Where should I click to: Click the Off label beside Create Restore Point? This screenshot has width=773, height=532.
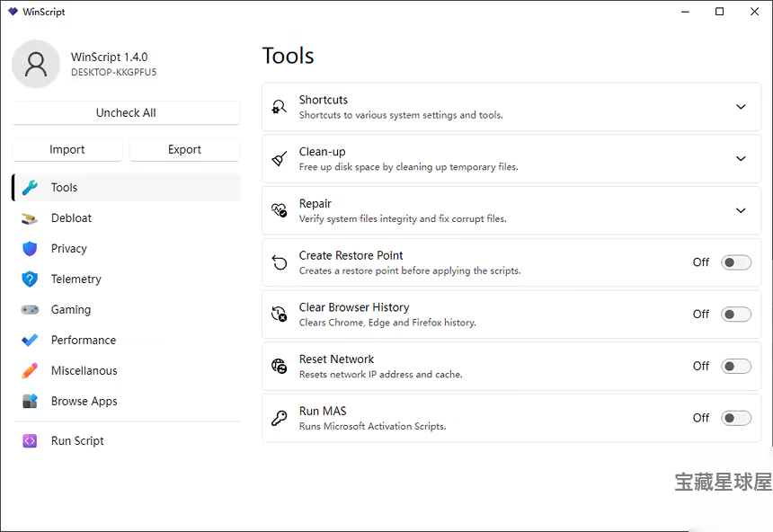701,262
